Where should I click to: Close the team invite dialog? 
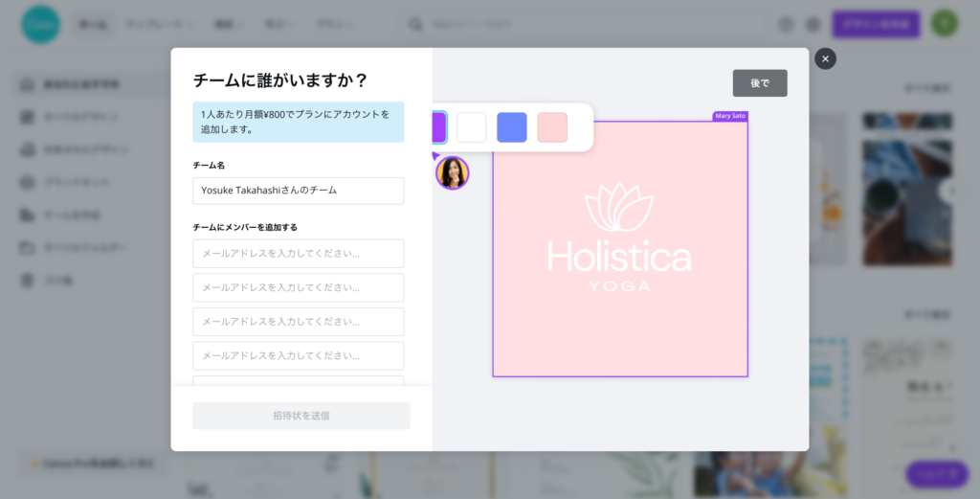825,58
